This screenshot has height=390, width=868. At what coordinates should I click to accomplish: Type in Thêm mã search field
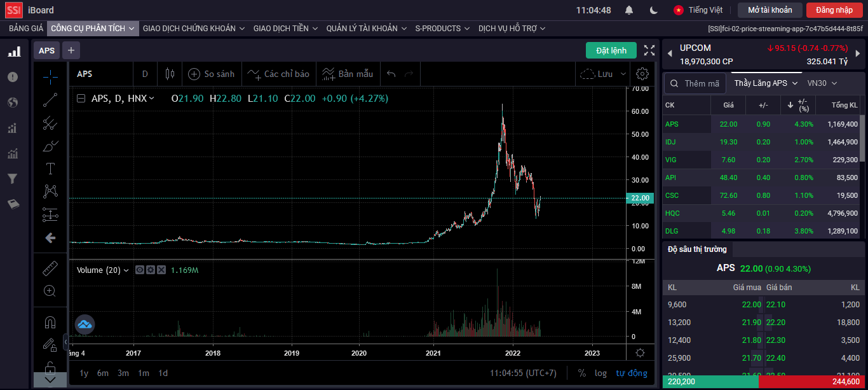(x=695, y=83)
